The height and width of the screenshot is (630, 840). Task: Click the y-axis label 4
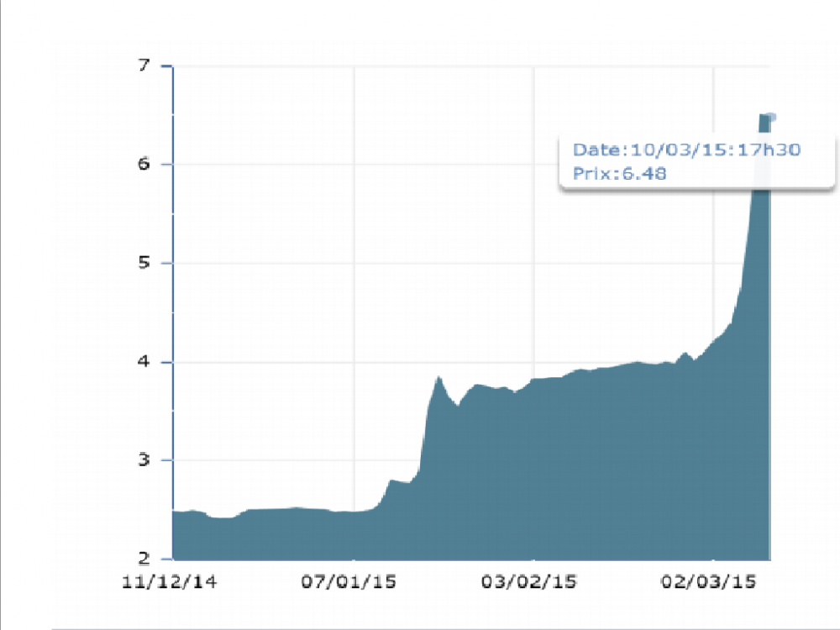point(144,361)
